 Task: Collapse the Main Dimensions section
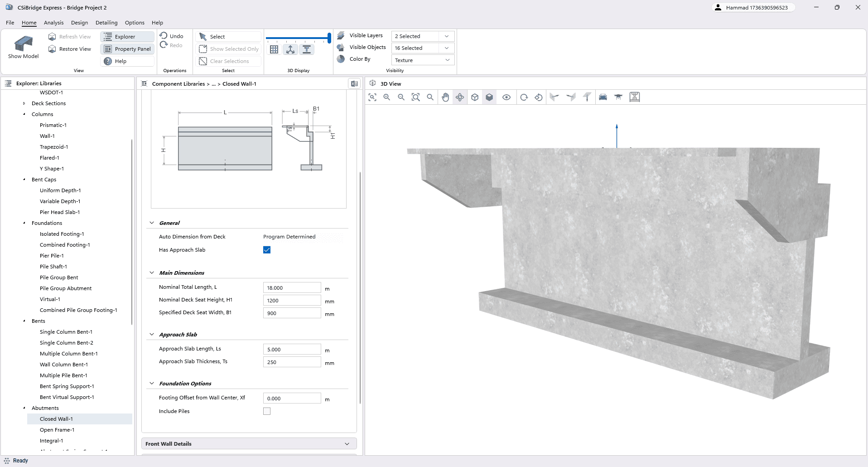[x=152, y=272]
